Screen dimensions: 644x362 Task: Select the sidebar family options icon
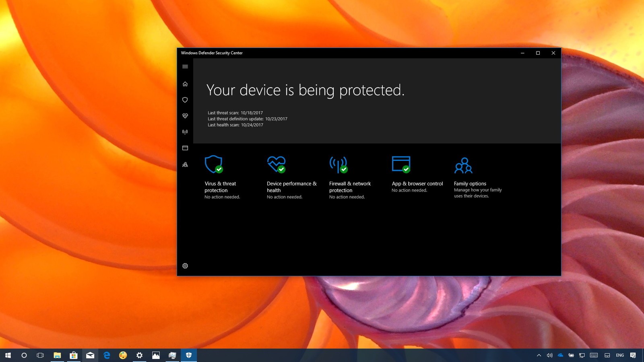point(185,165)
